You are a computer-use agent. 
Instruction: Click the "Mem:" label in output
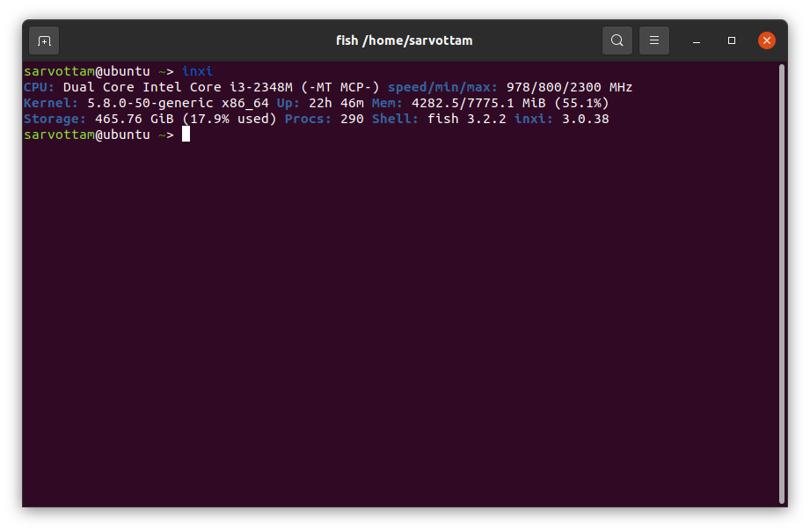387,103
